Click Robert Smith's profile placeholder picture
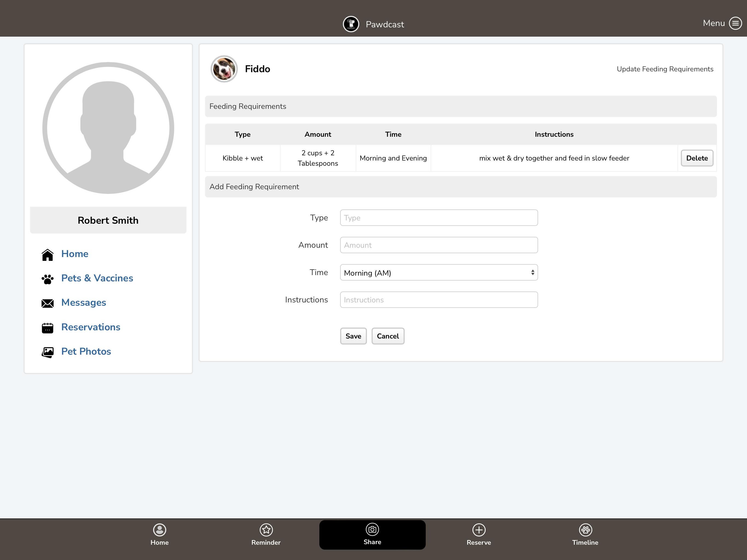The width and height of the screenshot is (747, 560). point(108,128)
